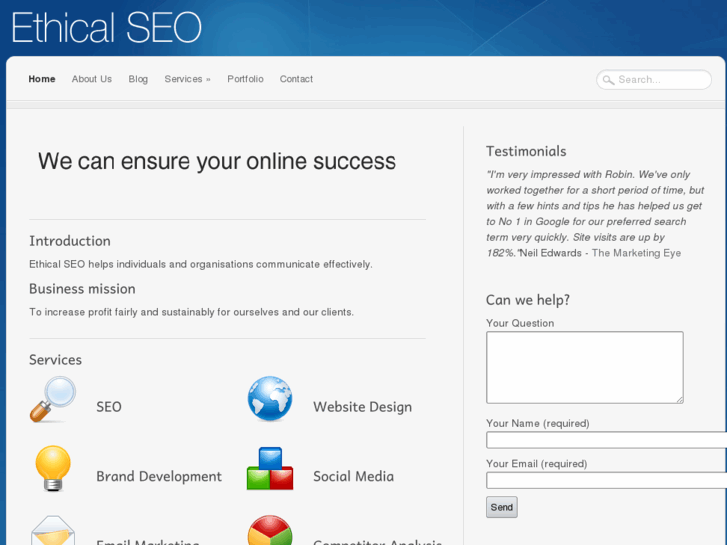Click the Competitor Analysis pie chart icon
Image resolution: width=727 pixels, height=545 pixels.
click(x=270, y=530)
